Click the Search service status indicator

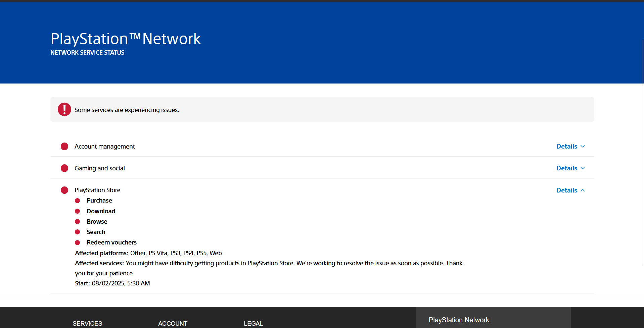77,232
